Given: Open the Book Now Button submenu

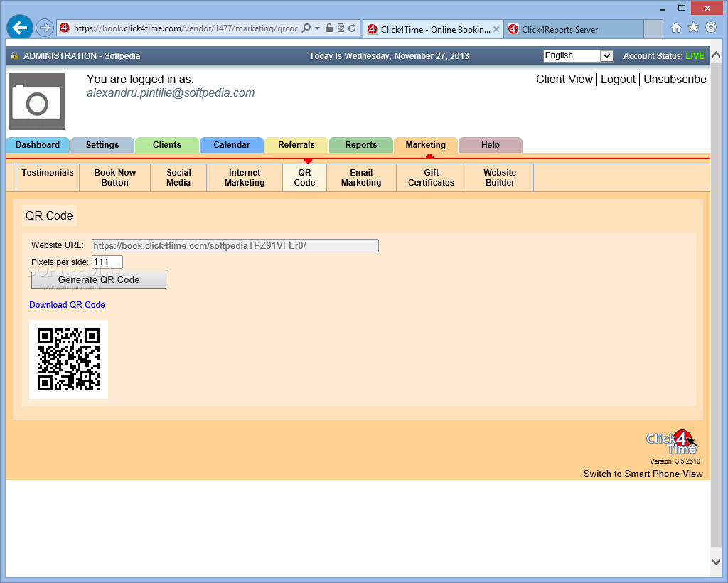Looking at the screenshot, I should [114, 177].
